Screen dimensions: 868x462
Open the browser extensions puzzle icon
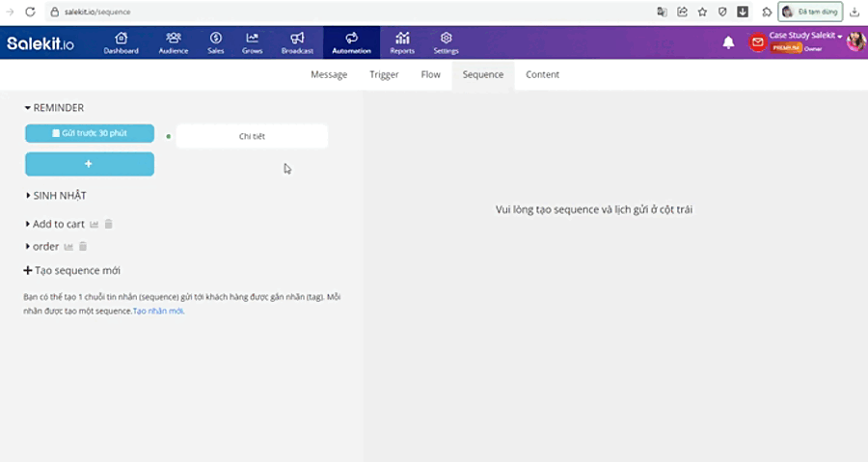click(767, 12)
